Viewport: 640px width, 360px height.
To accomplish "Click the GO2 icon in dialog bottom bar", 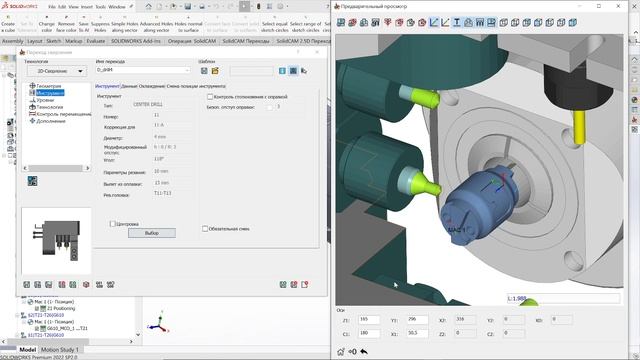I will (111, 284).
